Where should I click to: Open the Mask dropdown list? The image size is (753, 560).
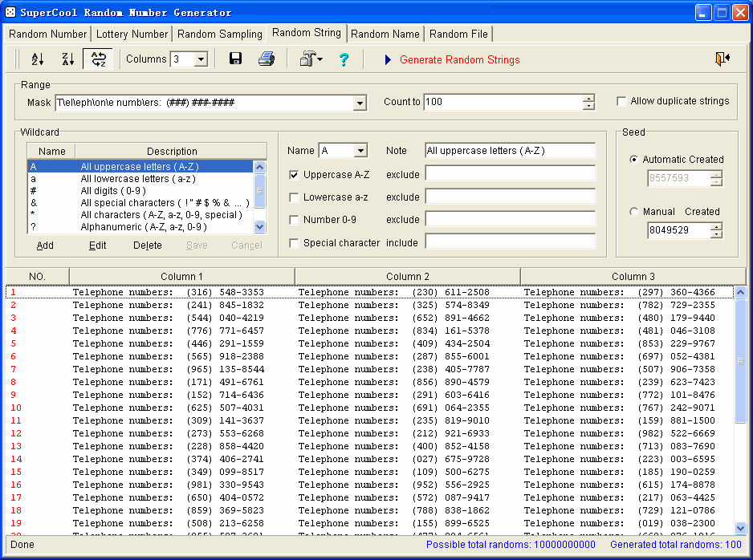point(360,103)
